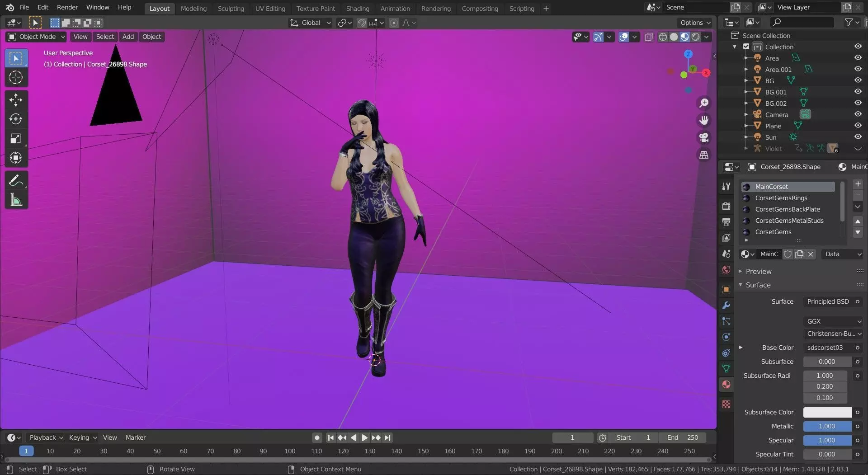Click the Zoom view gizmo icon

click(x=704, y=103)
